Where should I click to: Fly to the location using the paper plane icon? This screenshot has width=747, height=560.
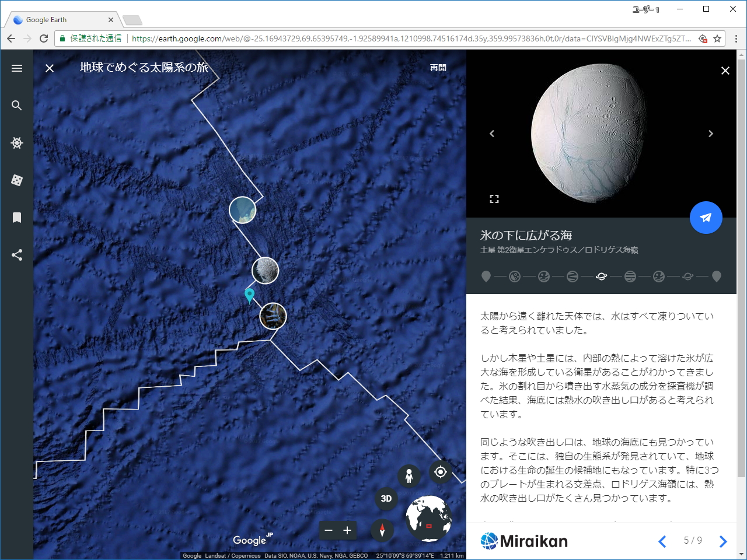tap(706, 217)
